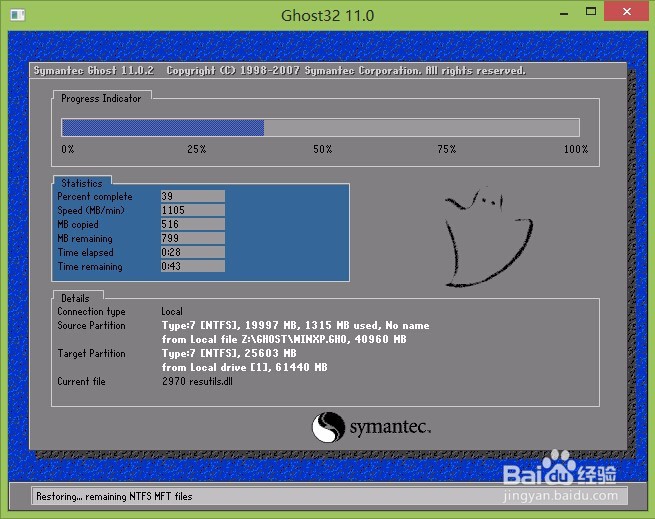
Task: Click the Details group label
Action: [x=75, y=298]
